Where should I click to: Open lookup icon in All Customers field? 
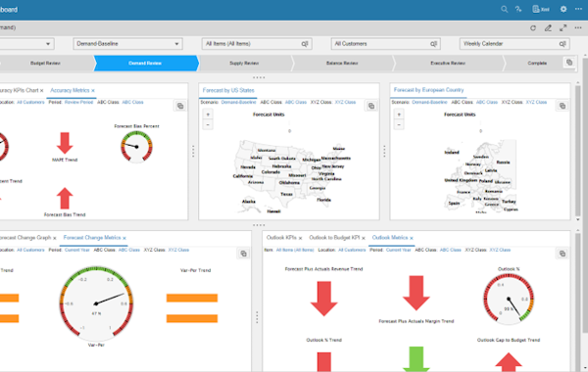433,44
